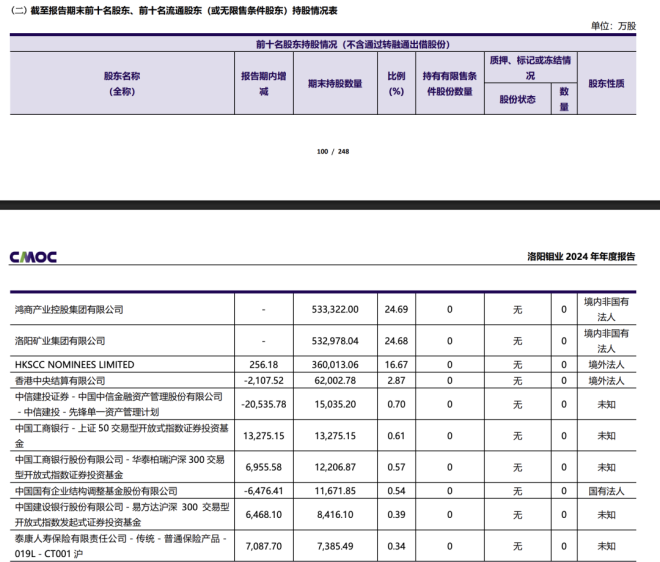Viewport: 660px width, 562px height.
Task: Select shareholder 鸿商产业控股集团有限公司
Action: coord(69,309)
